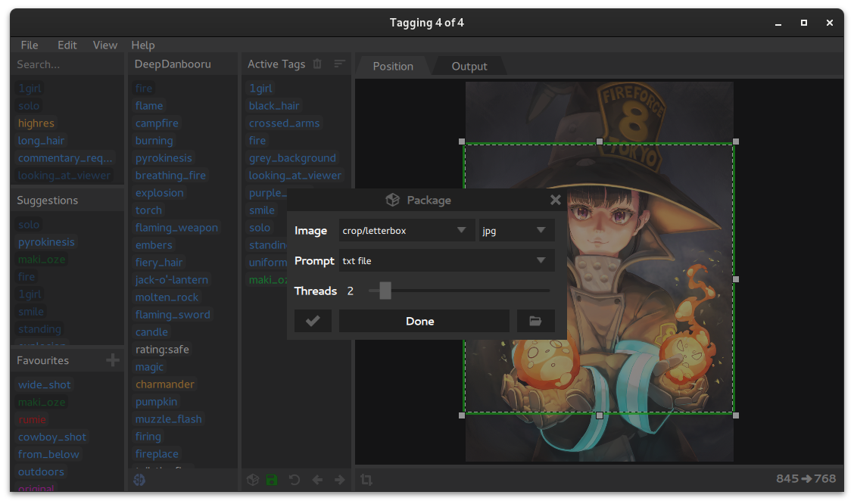
Task: Click the jack-o'-lantern tag
Action: click(x=172, y=280)
